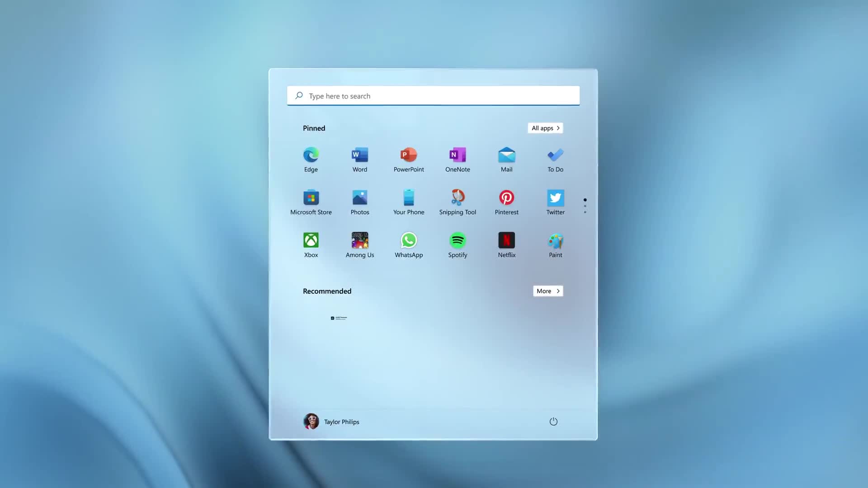
Task: Open Microsoft Store
Action: pos(311,197)
